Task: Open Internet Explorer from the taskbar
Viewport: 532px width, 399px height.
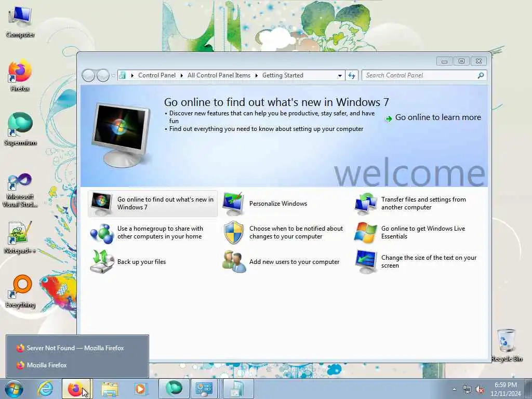Action: [45, 389]
